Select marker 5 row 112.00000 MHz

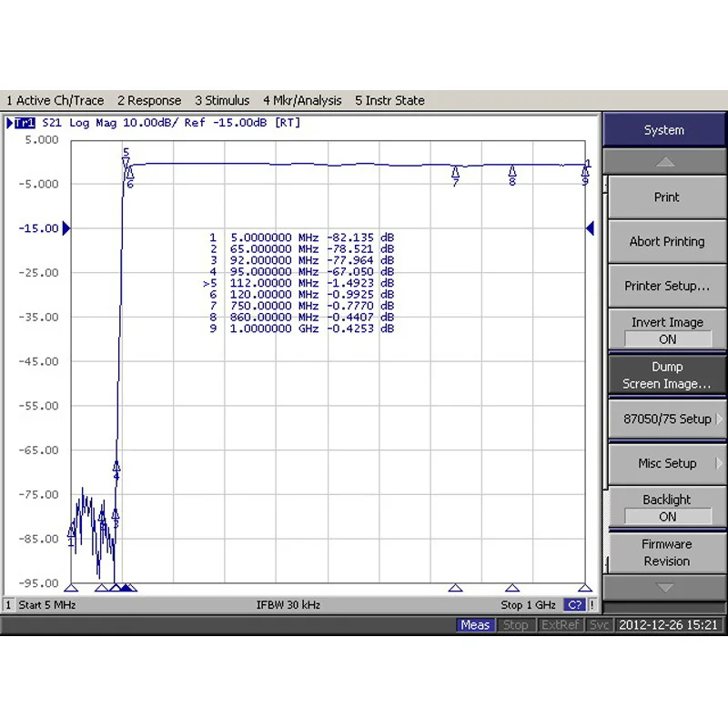299,283
